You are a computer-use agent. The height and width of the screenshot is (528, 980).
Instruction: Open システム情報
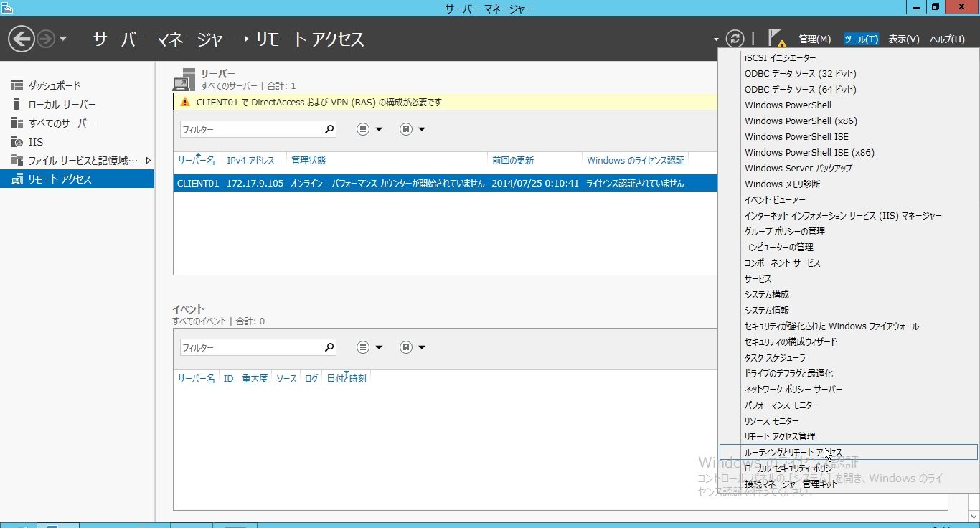point(849,311)
